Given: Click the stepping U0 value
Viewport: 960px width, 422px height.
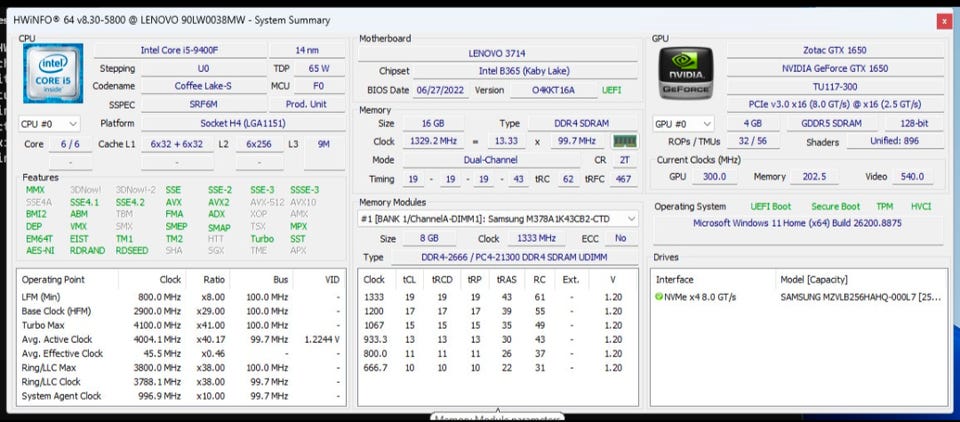Looking at the screenshot, I should [x=203, y=69].
